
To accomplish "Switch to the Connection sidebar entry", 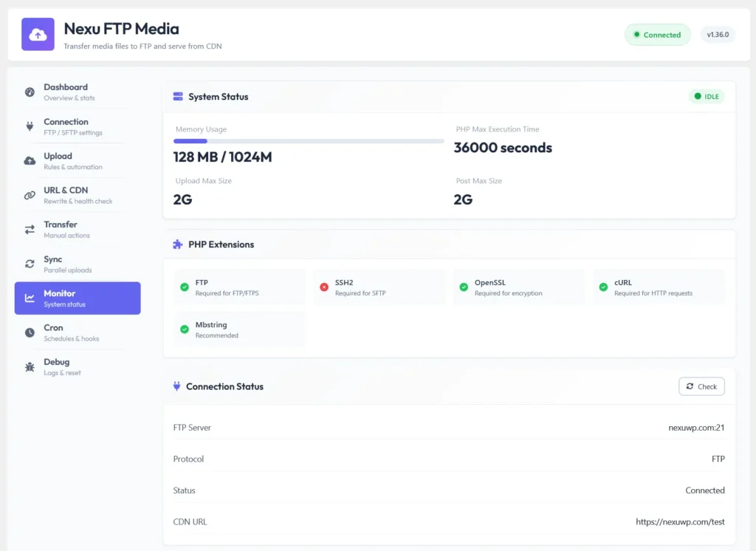I will [78, 126].
